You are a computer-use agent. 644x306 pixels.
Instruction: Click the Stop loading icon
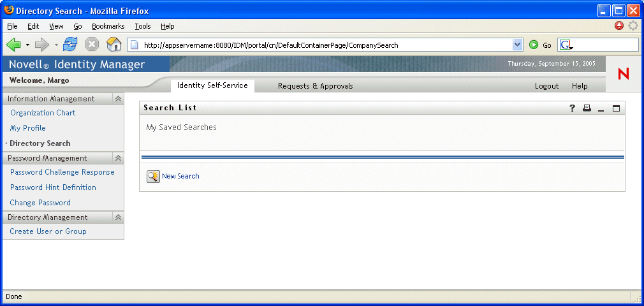[92, 45]
